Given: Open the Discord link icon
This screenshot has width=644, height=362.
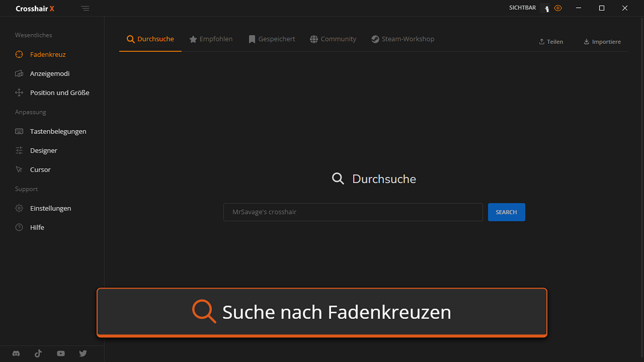Looking at the screenshot, I should 16,353.
